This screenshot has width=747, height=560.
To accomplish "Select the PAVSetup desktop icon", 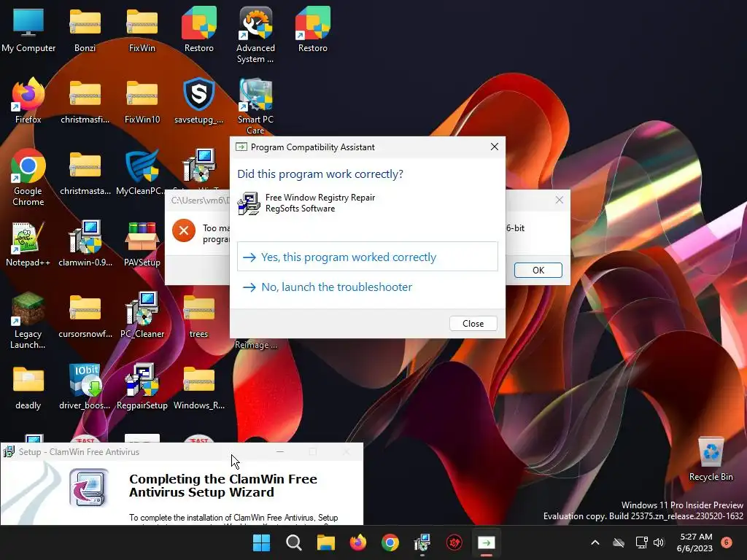I will point(142,244).
